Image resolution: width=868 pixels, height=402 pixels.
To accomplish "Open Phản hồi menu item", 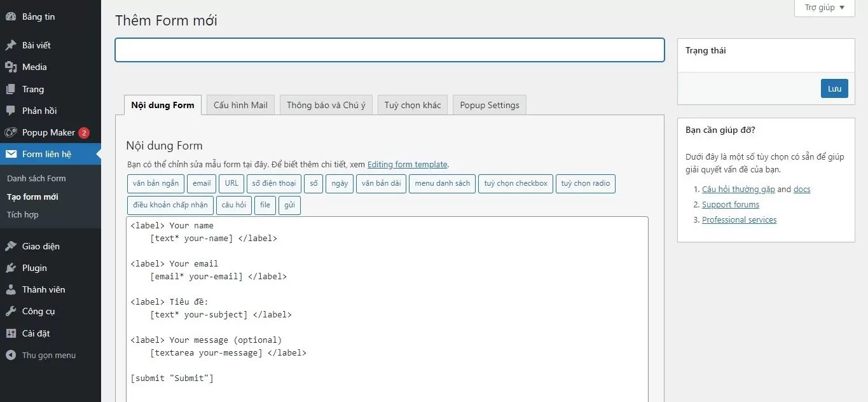I will 50,111.
